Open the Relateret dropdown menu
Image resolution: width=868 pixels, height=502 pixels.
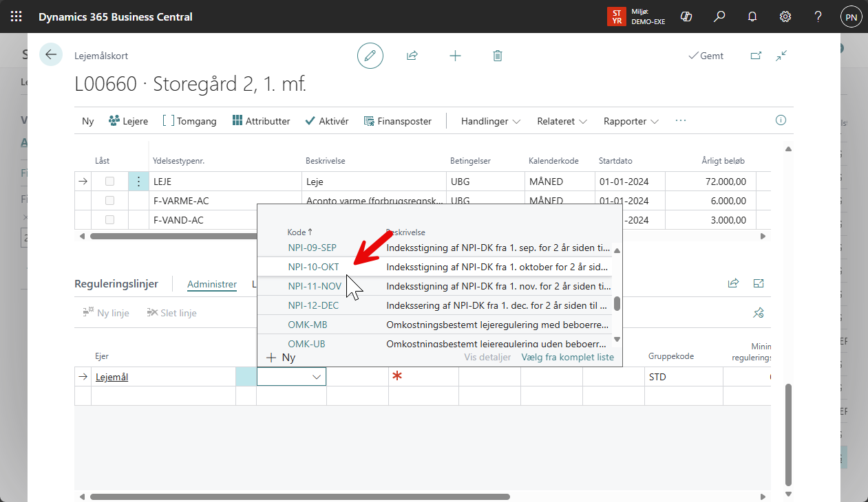tap(562, 121)
